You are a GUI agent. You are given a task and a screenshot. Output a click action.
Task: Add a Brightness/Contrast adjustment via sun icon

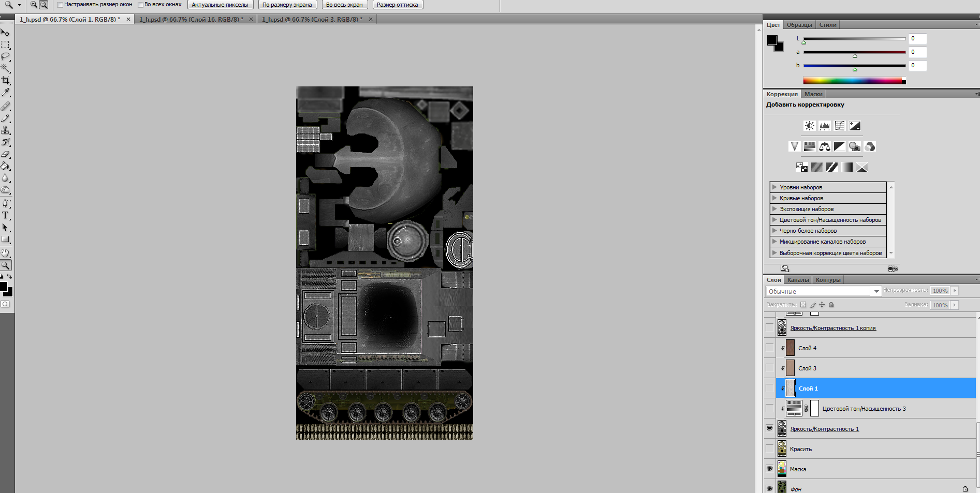point(810,126)
